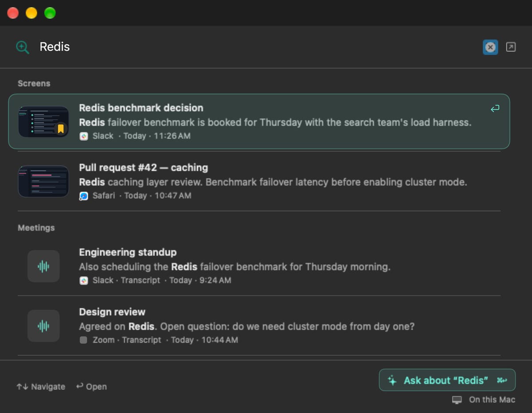
Task: Focus the Redis search input field
Action: pyautogui.click(x=257, y=47)
